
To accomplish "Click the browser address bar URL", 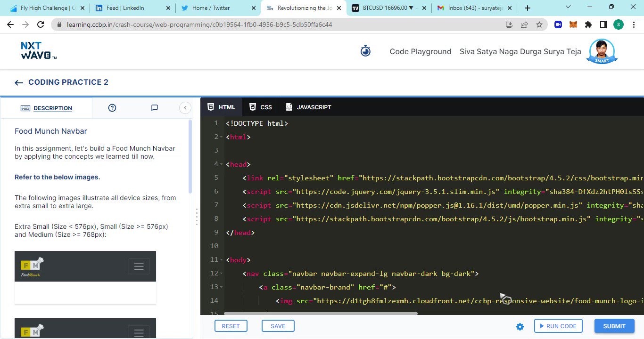I will (x=199, y=24).
